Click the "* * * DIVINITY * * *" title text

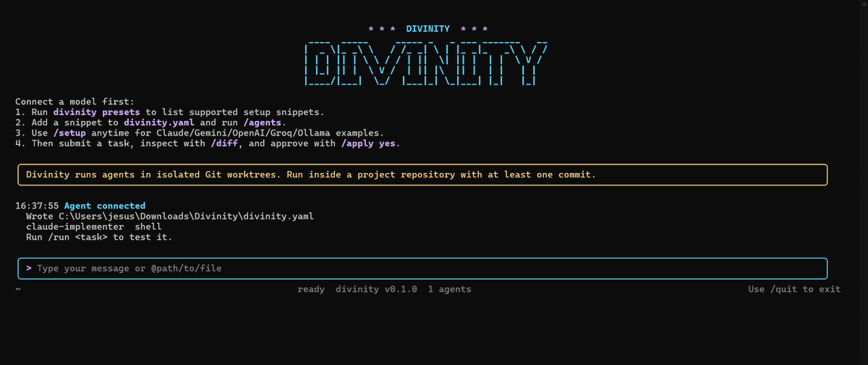coord(428,29)
